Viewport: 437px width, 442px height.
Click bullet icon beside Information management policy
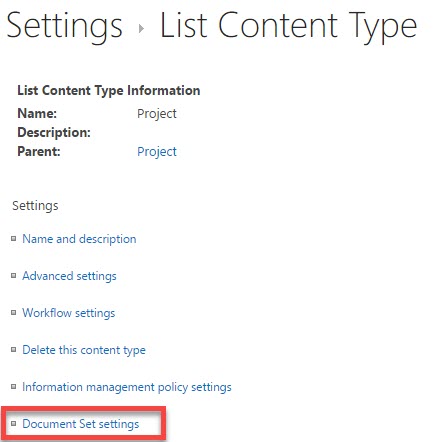tap(13, 387)
